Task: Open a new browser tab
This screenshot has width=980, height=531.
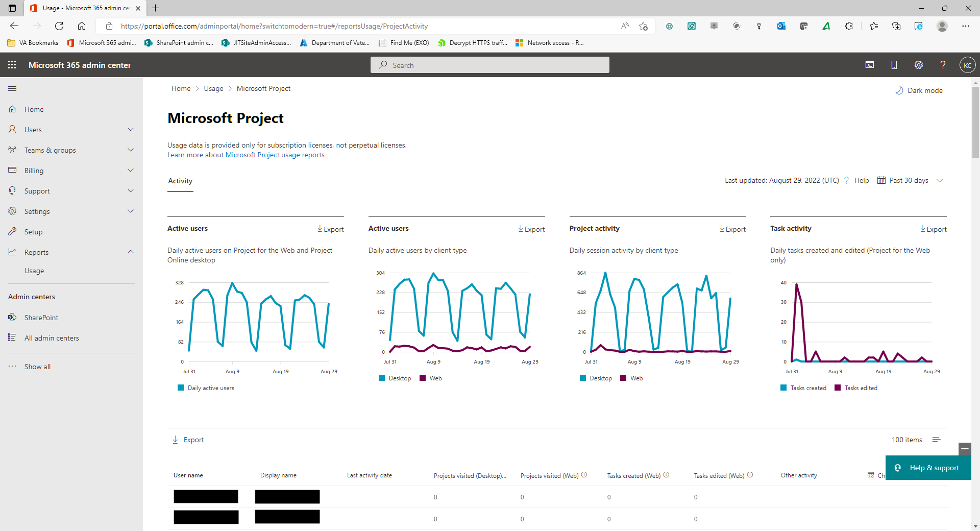Action: 156,8
